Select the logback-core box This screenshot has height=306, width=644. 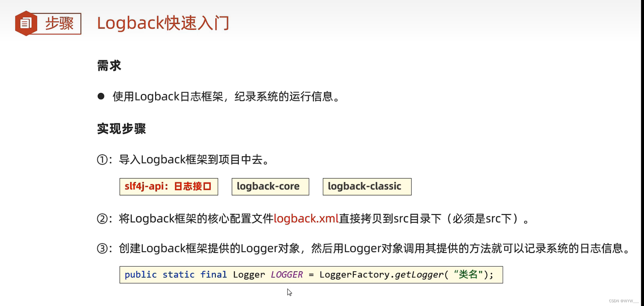[x=270, y=186]
